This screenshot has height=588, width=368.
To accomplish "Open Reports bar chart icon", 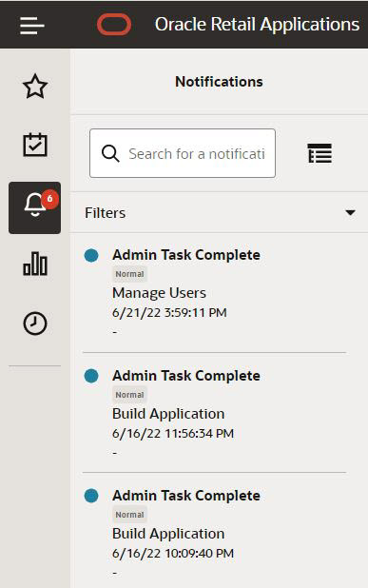I will pos(35,264).
